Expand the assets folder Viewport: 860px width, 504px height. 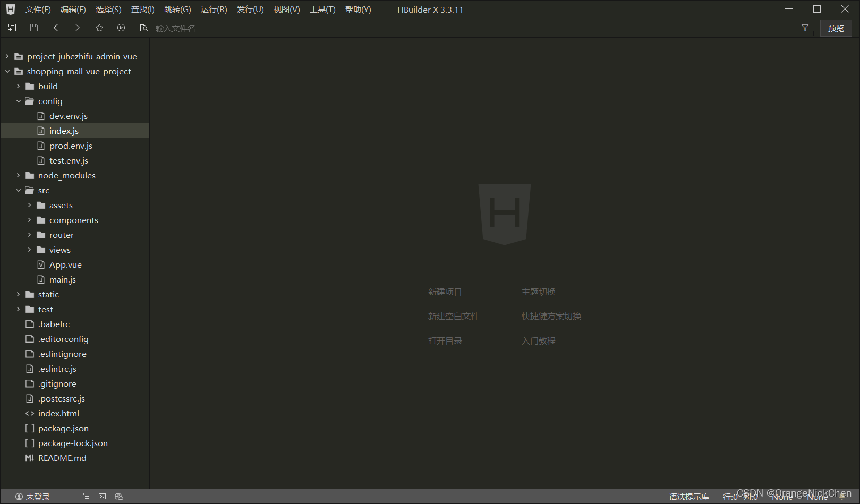click(29, 205)
